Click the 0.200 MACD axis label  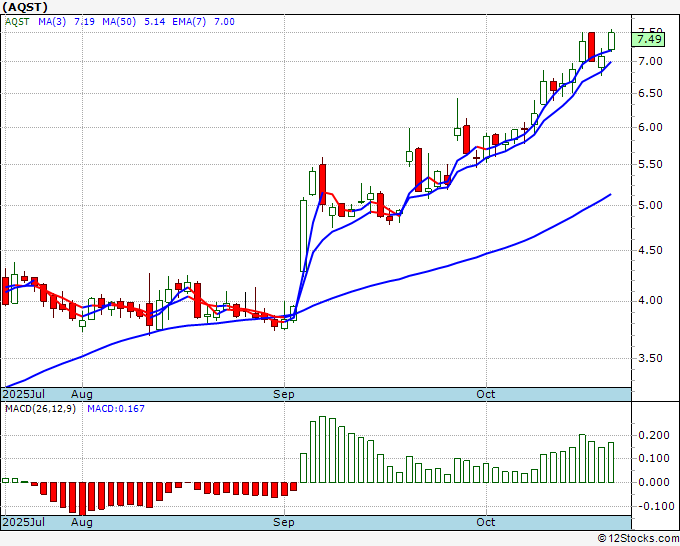(x=654, y=435)
